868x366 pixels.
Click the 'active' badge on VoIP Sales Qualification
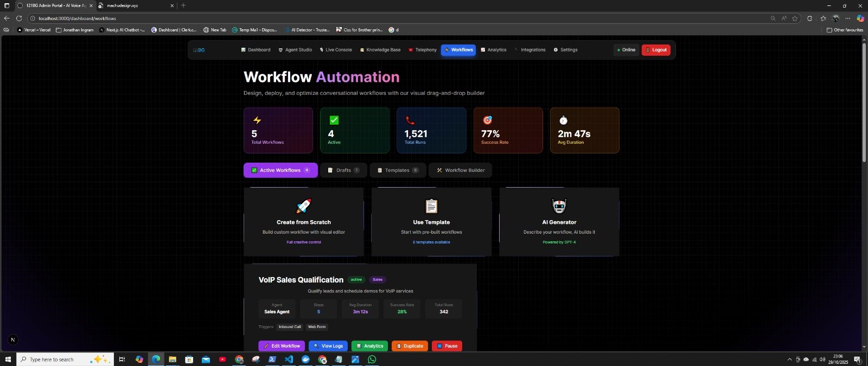click(356, 280)
